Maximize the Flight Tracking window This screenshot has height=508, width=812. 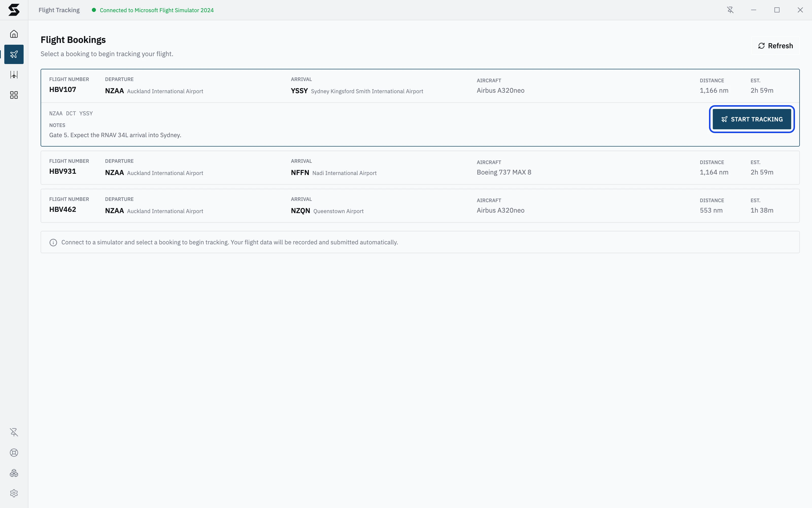[777, 10]
